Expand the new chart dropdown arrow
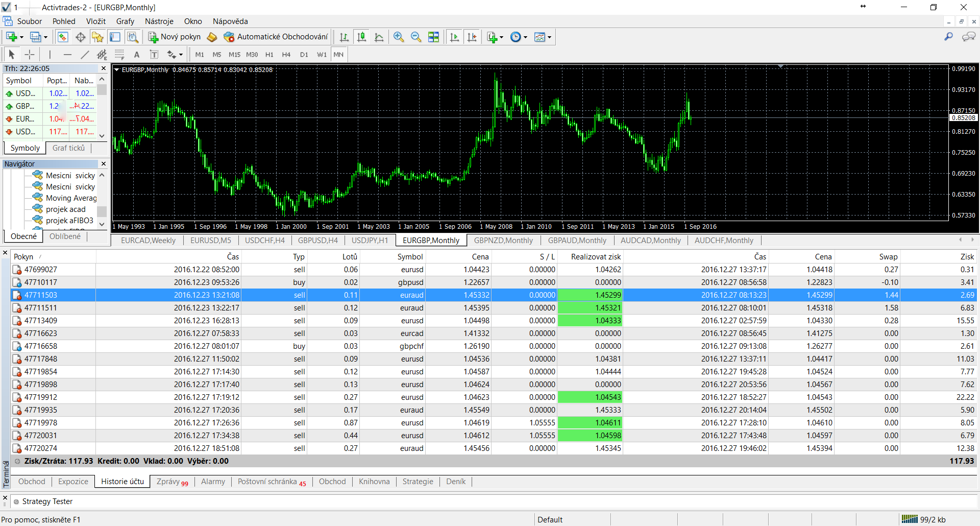 (21, 37)
